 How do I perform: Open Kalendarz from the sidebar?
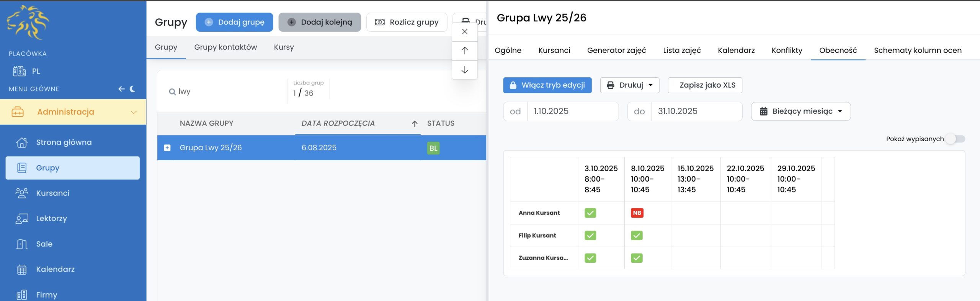55,269
